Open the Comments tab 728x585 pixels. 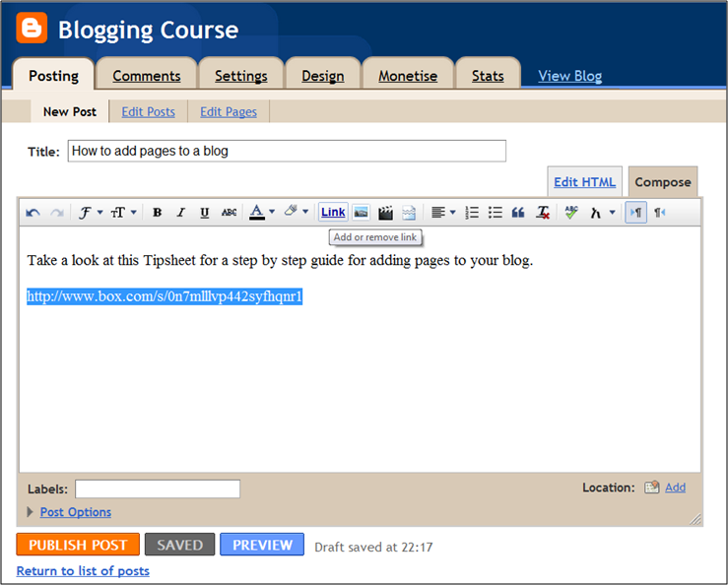[x=146, y=76]
